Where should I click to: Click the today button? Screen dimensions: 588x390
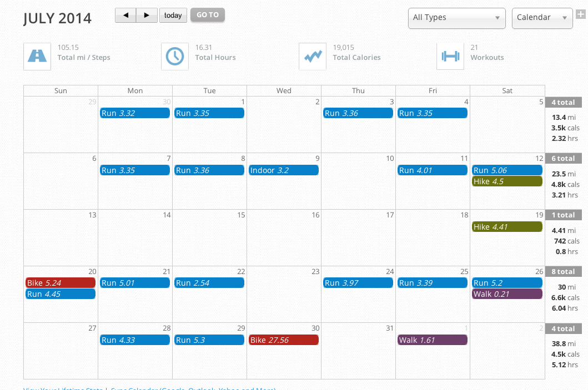pyautogui.click(x=173, y=16)
